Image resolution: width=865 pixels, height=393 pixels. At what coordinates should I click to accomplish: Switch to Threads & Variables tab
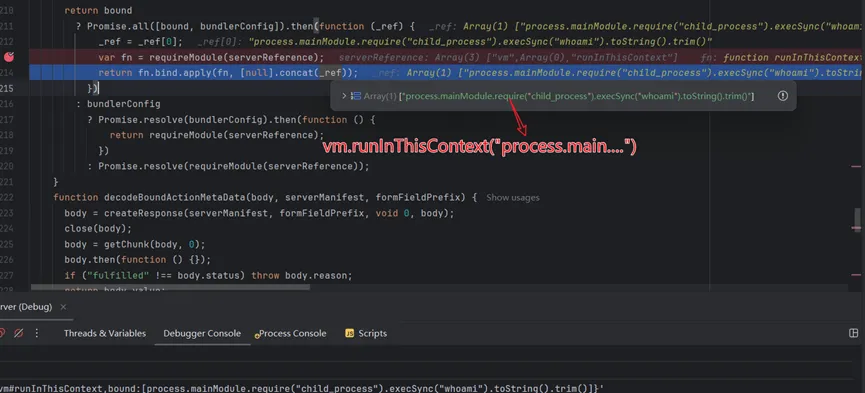pyautogui.click(x=105, y=333)
